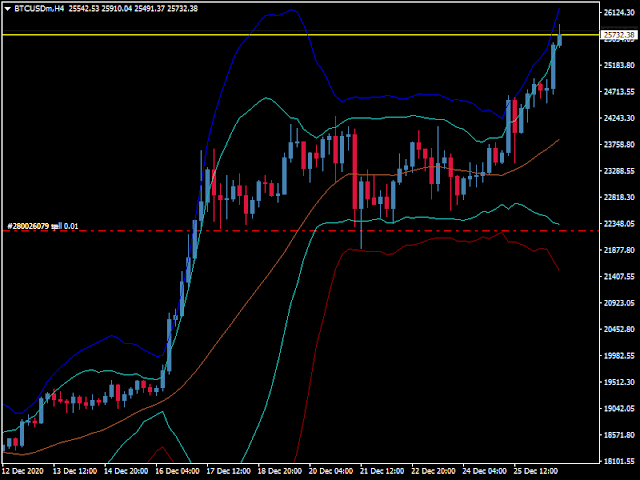Click the OHLC values 25542.53 25910.04
The height and width of the screenshot is (480, 640).
[x=100, y=9]
